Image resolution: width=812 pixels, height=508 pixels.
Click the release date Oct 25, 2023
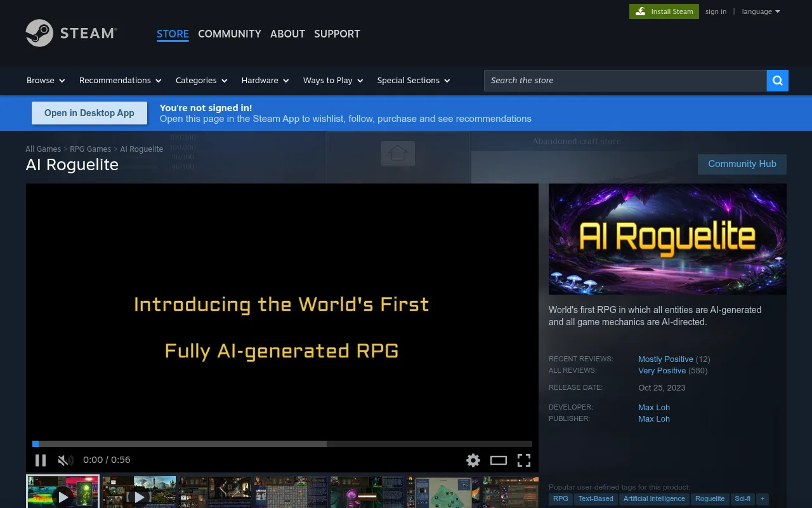pos(662,388)
